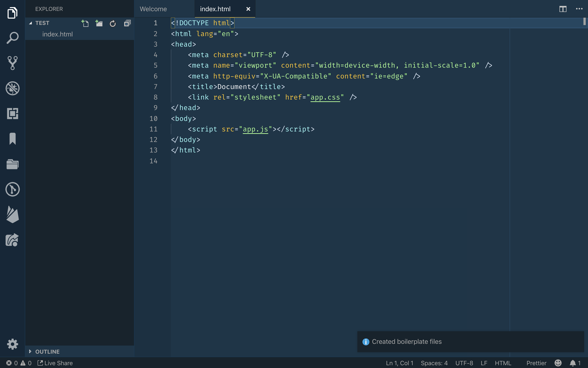Create a new file in TEST folder
Screen dimensions: 588x368
point(85,23)
